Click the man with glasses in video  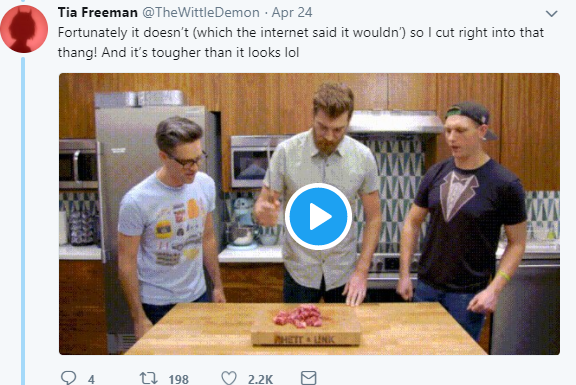click(170, 220)
